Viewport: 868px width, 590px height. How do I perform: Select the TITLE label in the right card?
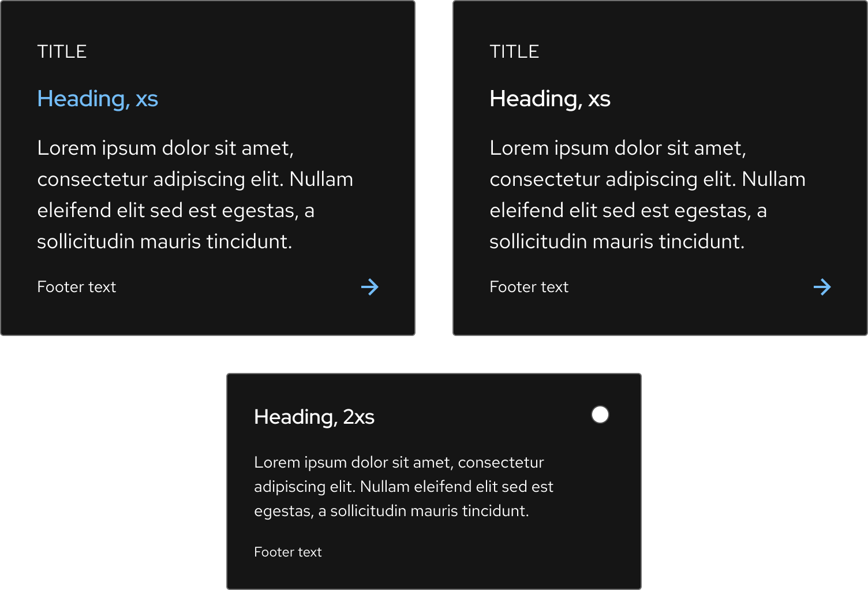(x=514, y=51)
